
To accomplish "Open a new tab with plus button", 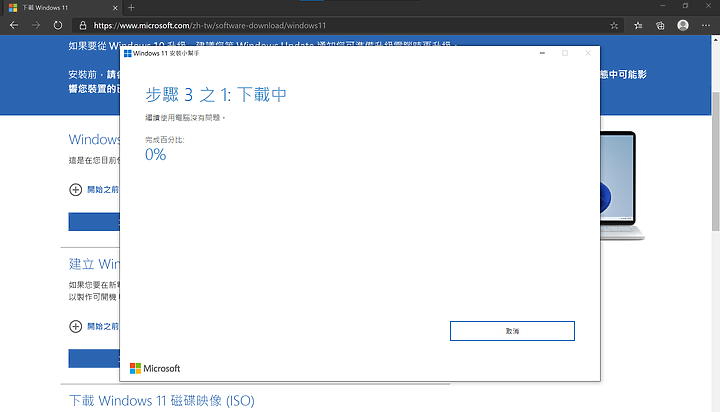I will (131, 7).
